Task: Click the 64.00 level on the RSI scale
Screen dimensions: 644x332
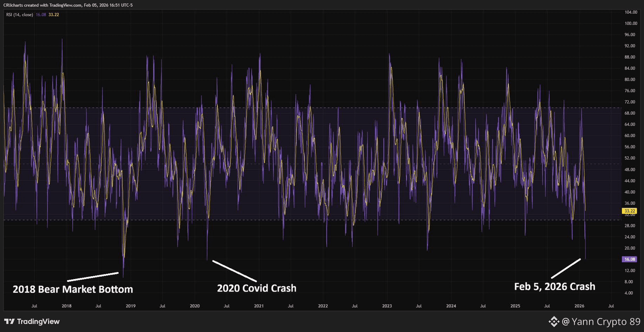Action: click(x=630, y=125)
